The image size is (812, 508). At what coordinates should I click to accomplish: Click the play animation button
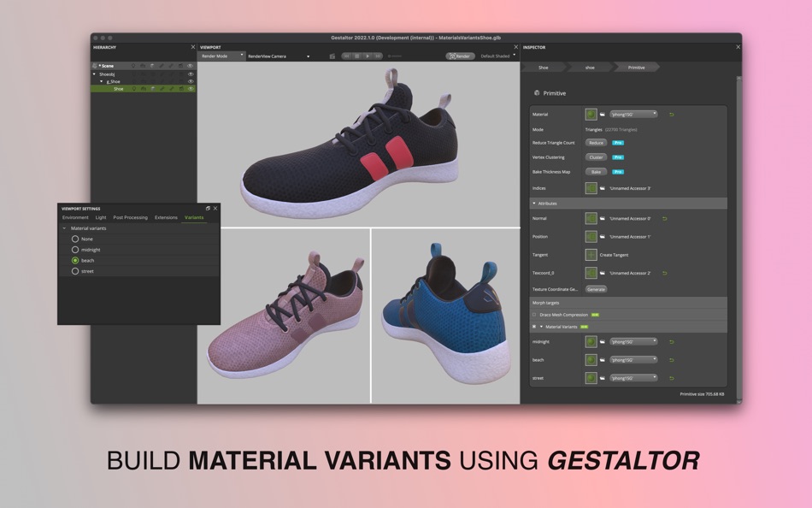point(368,56)
